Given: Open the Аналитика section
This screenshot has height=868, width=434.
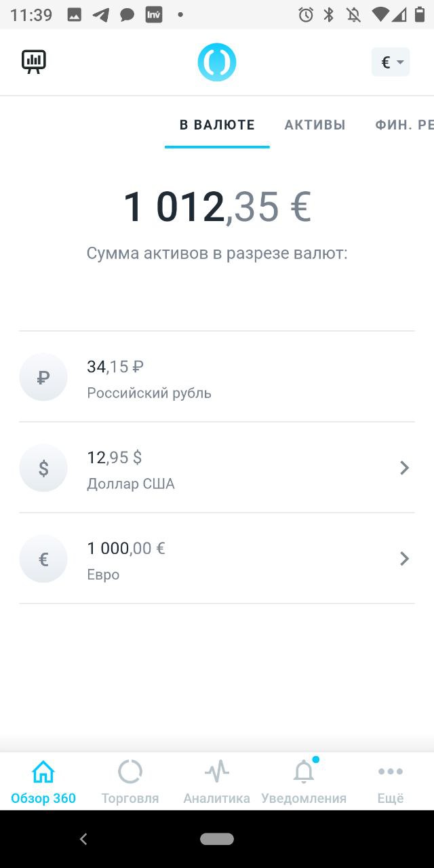Looking at the screenshot, I should click(x=217, y=781).
